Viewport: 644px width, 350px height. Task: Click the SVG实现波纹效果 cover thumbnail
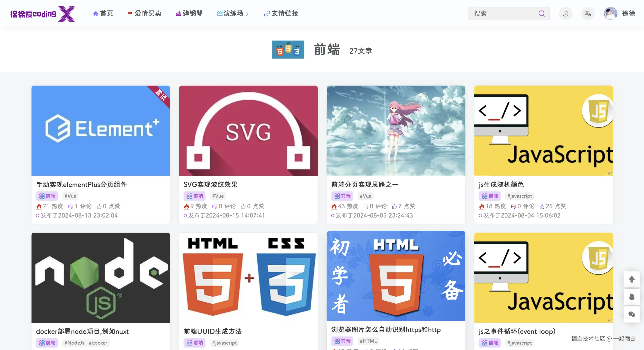(248, 131)
